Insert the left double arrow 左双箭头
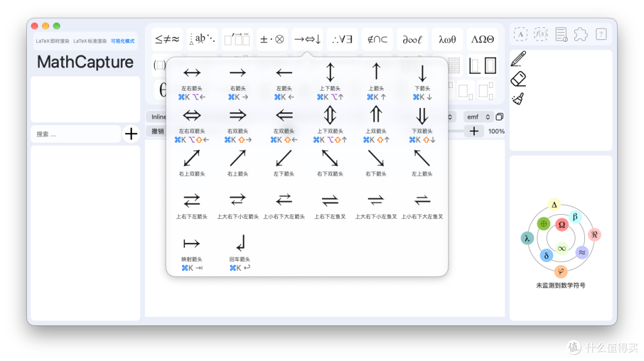The width and height of the screenshot is (644, 361). click(x=284, y=116)
